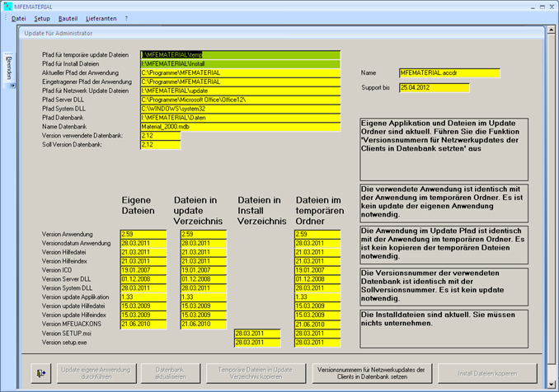Screen dimensions: 559x392
Task: Click Name Datenbank field Material_2000.mdb
Action: [241, 127]
